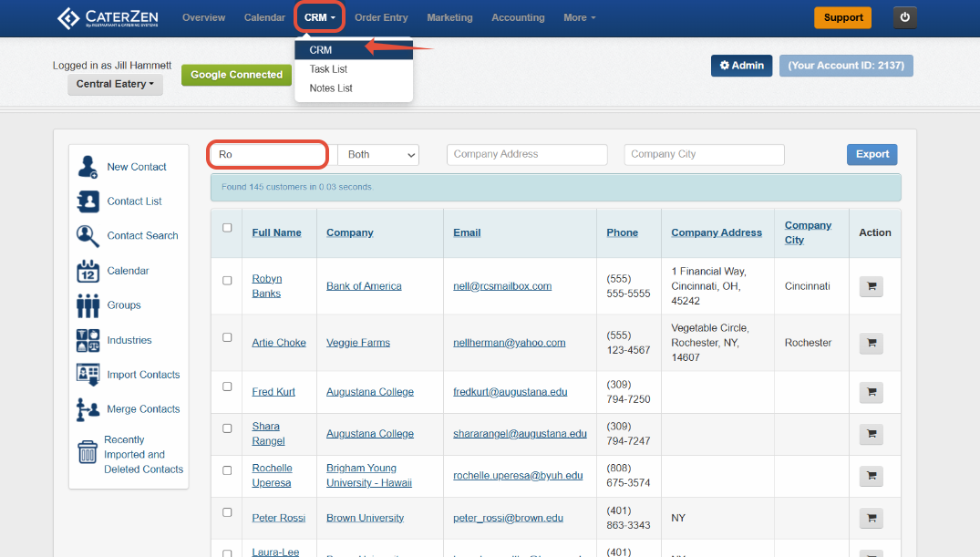Click cart action icon for Robyn Banks
Screen dimensions: 980x557
872,286
